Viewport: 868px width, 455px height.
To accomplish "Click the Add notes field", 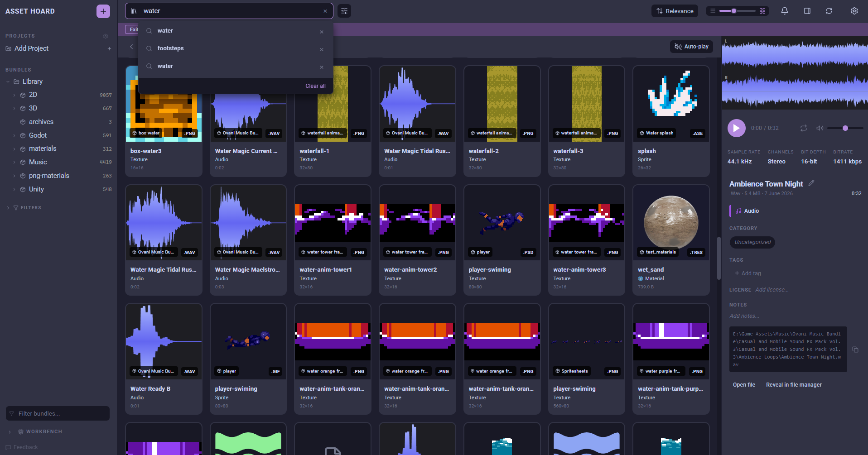I will (744, 316).
